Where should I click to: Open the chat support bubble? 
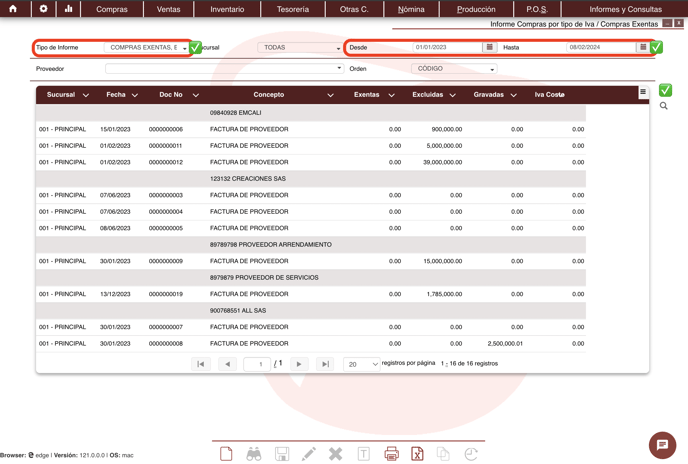(x=662, y=445)
